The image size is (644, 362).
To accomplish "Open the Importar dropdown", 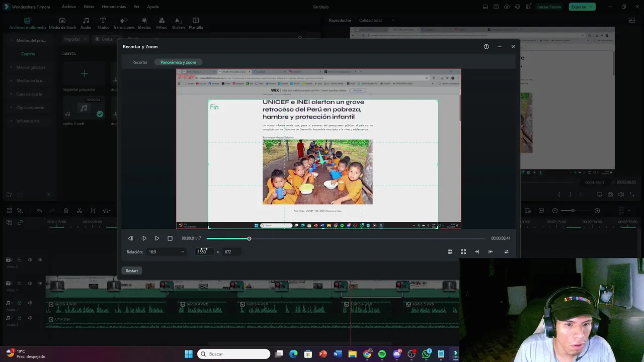I will click(x=75, y=39).
